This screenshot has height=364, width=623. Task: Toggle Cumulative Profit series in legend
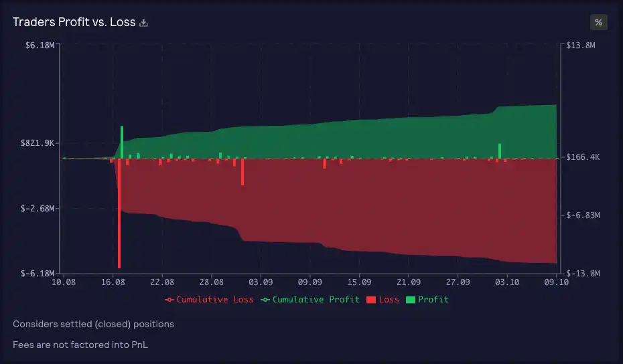click(x=316, y=299)
